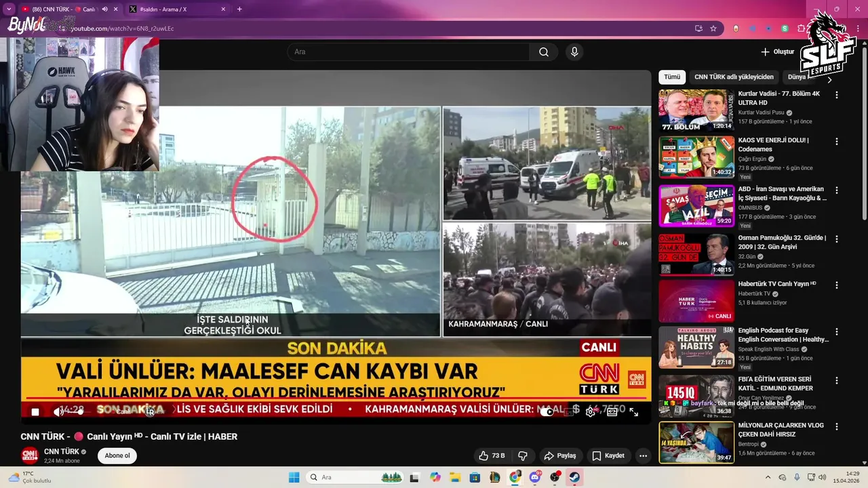Switch to Chrome in the taskbar
Viewport: 868px width, 488px height.
point(515,477)
